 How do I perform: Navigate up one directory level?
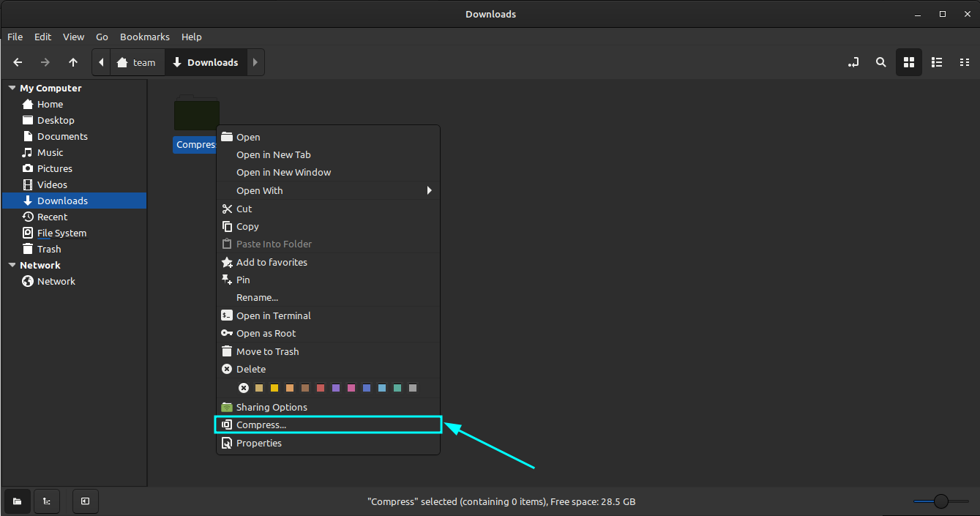point(73,62)
